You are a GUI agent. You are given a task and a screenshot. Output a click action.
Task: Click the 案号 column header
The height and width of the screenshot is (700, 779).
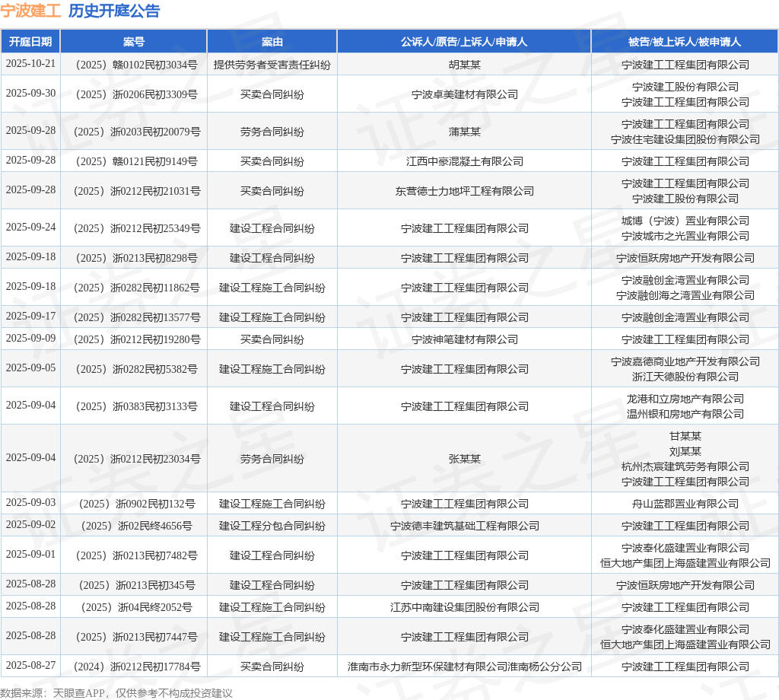point(134,42)
